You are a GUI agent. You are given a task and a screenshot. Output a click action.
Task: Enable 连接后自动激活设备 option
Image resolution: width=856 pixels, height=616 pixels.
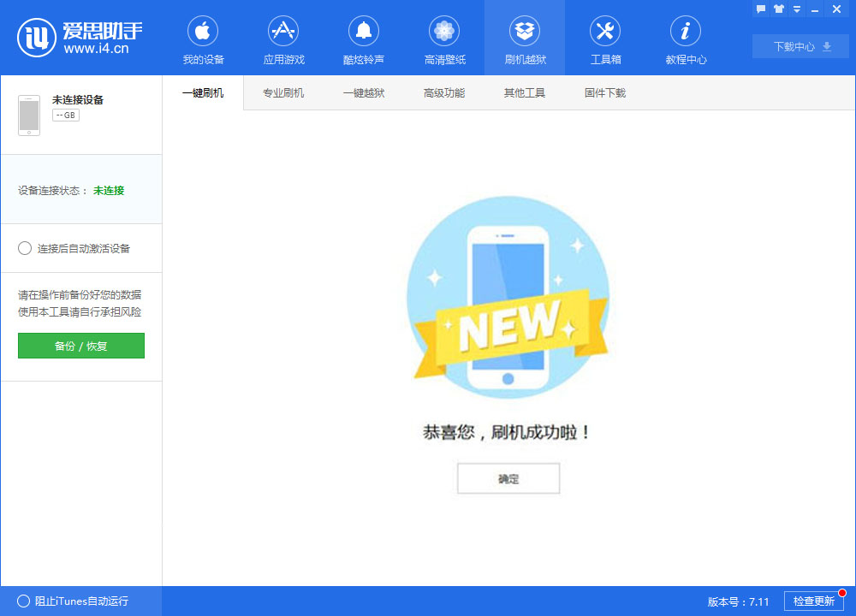(26, 248)
